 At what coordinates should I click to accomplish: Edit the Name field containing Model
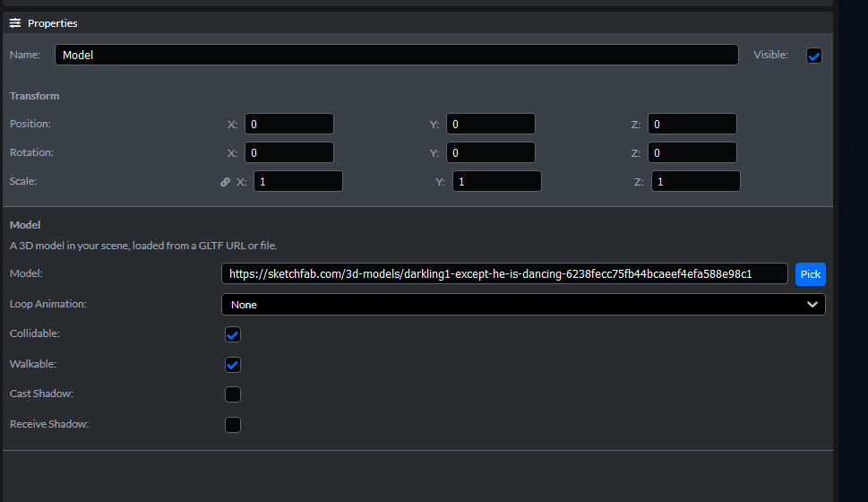coord(396,55)
